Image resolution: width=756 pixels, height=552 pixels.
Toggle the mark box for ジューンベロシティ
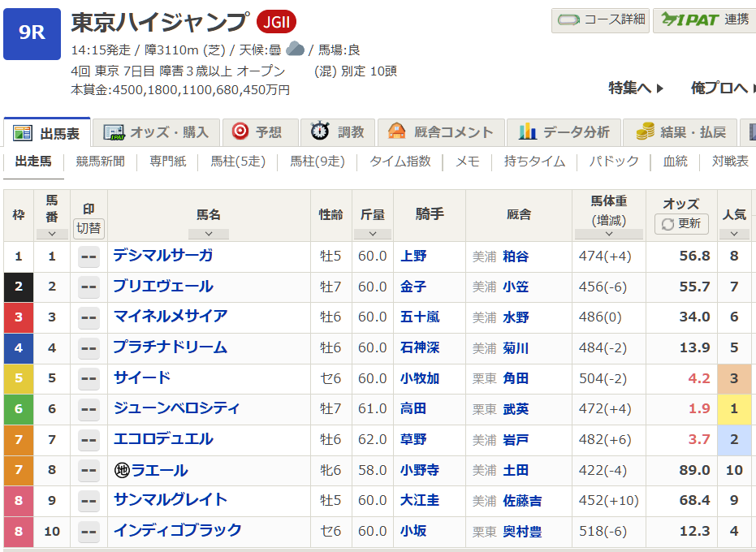click(89, 409)
